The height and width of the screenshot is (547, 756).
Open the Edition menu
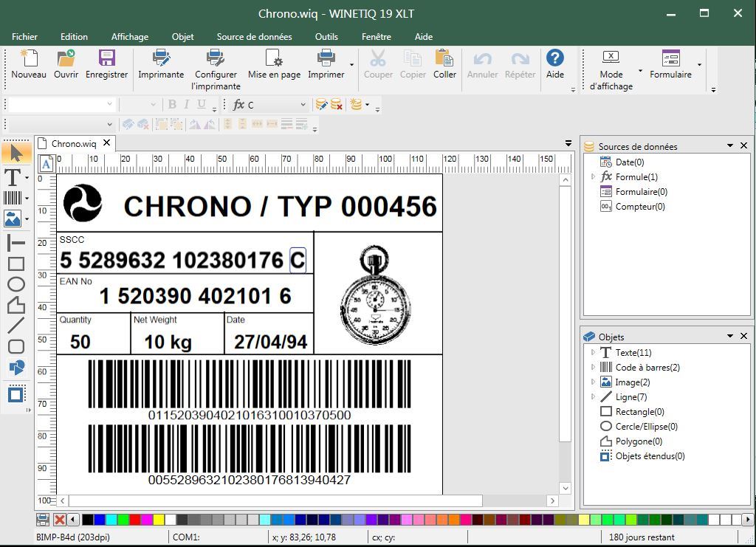(x=75, y=37)
